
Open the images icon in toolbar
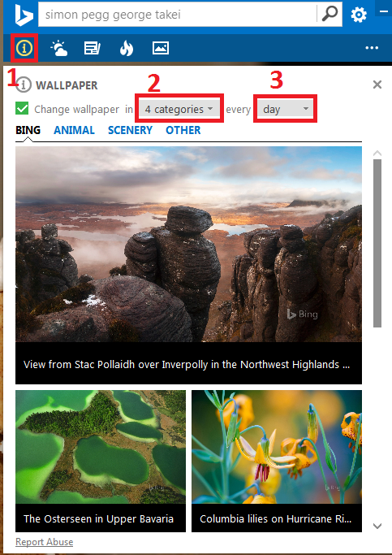[161, 48]
